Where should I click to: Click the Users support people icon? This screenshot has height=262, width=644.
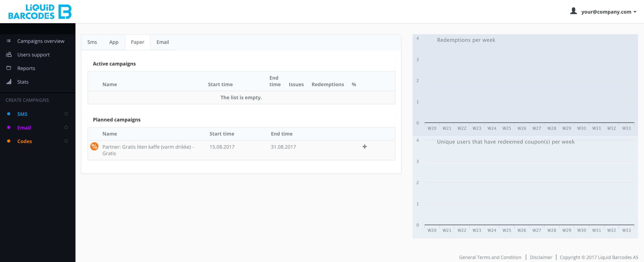tap(9, 54)
